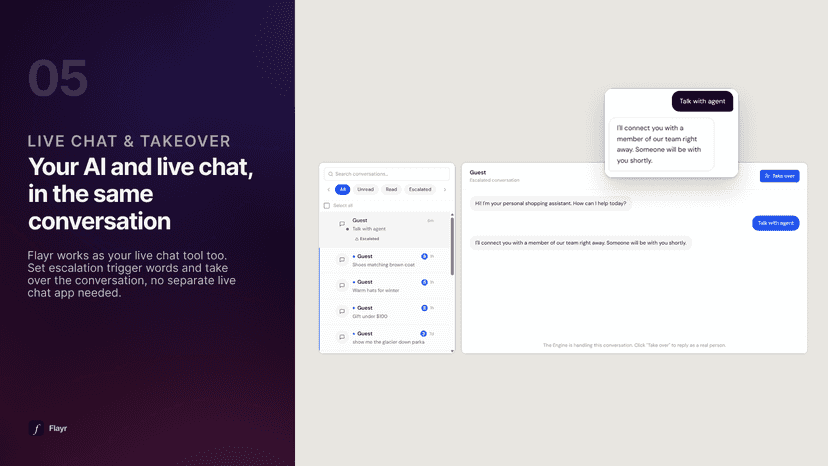Click unread badge on 'Warm hats for winter' row
This screenshot has width=828, height=466.
424,282
